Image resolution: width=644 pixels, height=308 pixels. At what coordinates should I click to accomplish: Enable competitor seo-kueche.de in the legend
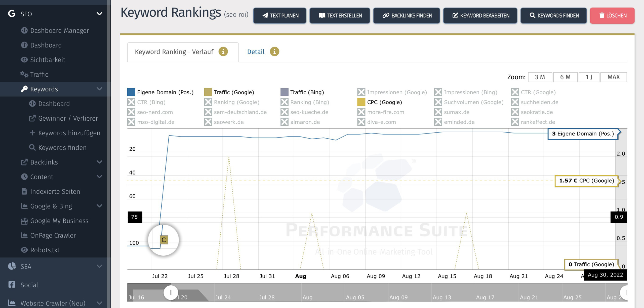click(x=304, y=112)
